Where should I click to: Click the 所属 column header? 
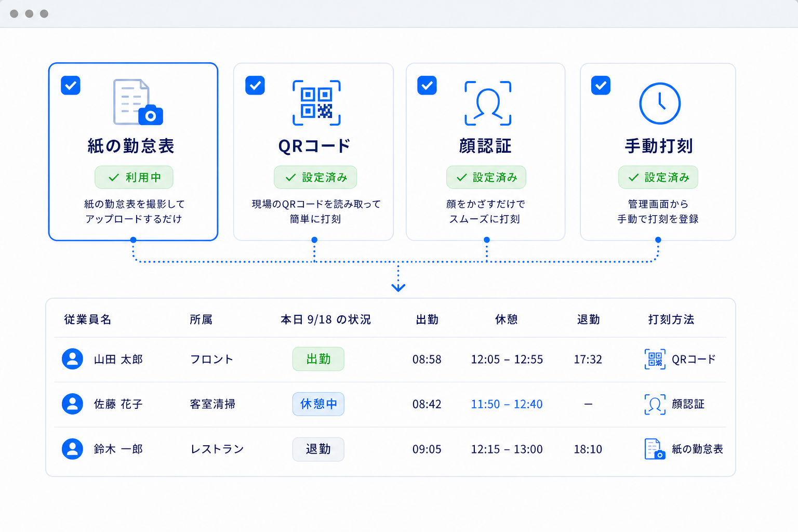(x=201, y=320)
